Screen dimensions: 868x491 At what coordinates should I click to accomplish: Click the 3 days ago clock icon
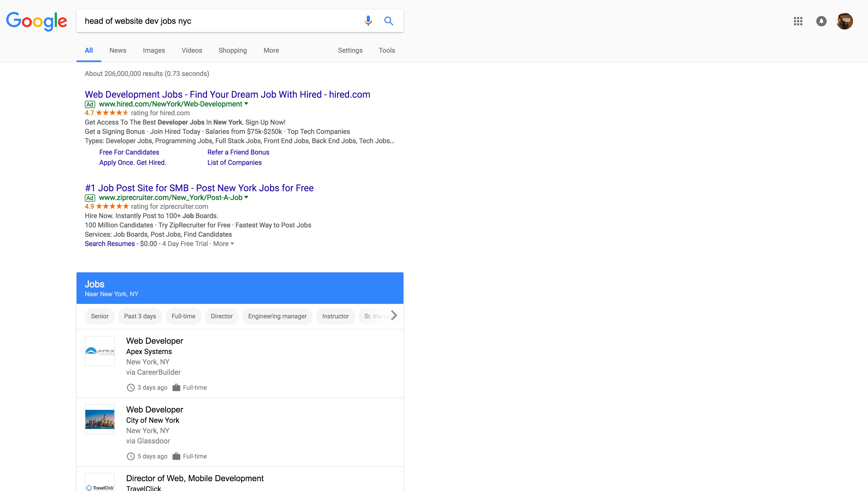pos(131,388)
